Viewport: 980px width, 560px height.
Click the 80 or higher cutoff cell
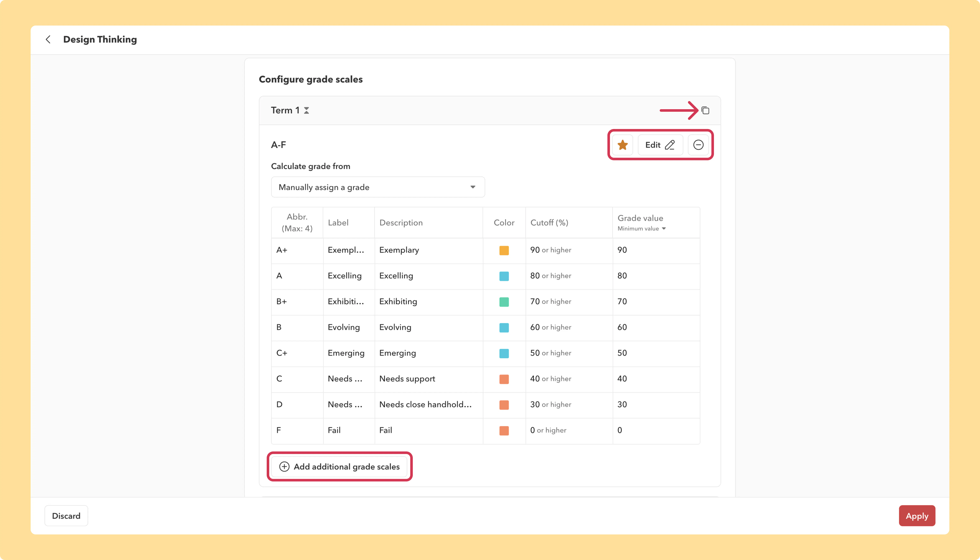pyautogui.click(x=569, y=276)
